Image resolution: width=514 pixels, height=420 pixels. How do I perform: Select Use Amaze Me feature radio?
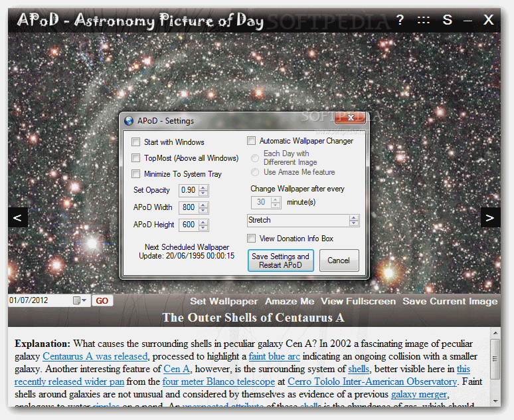click(x=255, y=172)
